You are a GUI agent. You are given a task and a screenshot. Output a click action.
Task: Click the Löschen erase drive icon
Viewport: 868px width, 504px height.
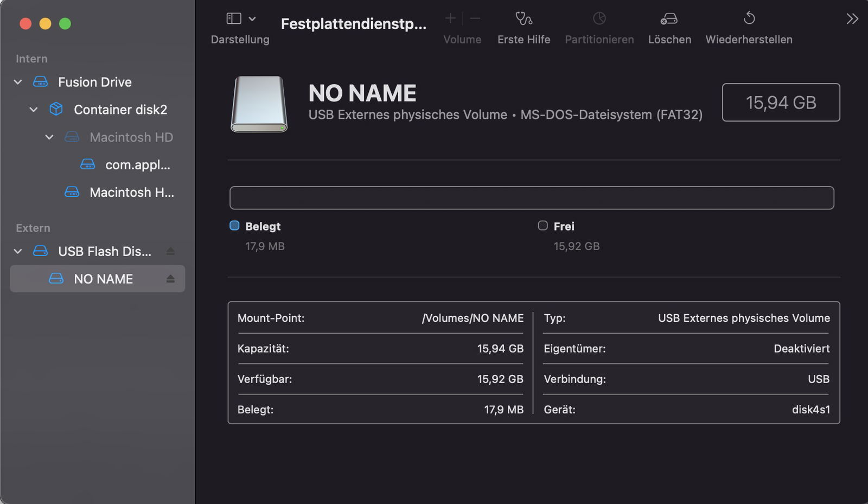coord(669,19)
